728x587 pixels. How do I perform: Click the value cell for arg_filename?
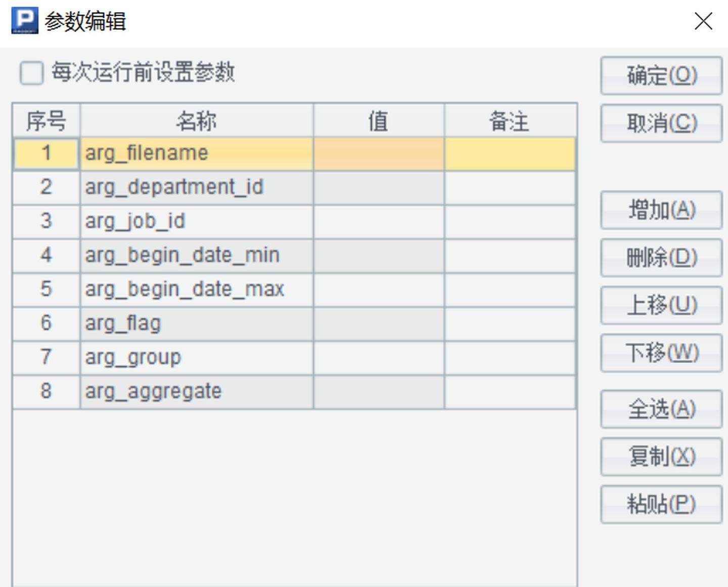(379, 154)
